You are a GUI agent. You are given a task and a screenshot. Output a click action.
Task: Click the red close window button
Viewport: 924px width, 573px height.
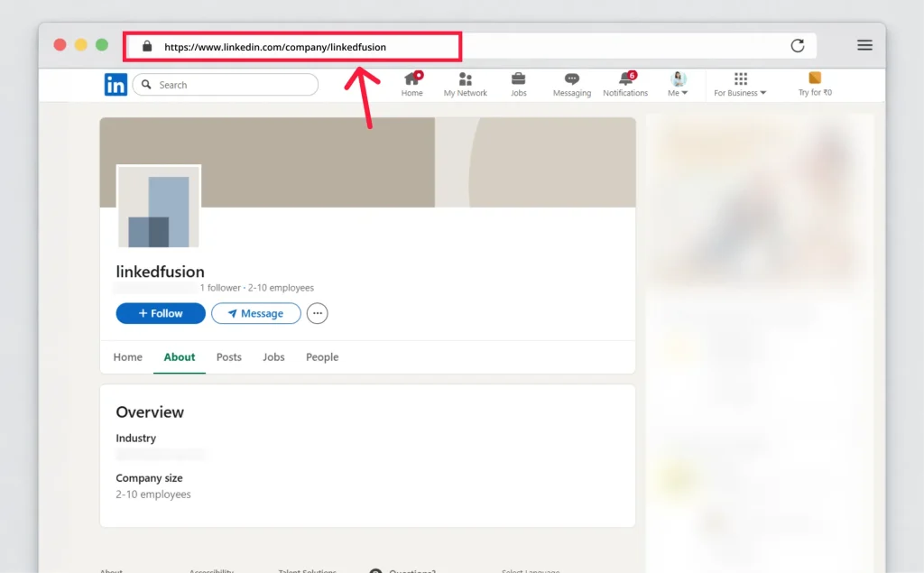coord(60,45)
